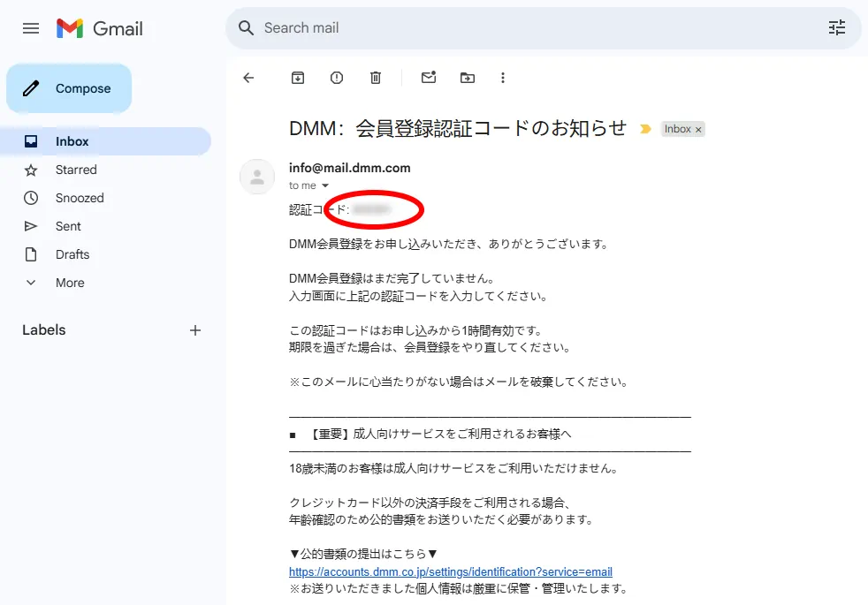The image size is (868, 605).
Task: Create a new label plus icon
Action: [x=194, y=330]
